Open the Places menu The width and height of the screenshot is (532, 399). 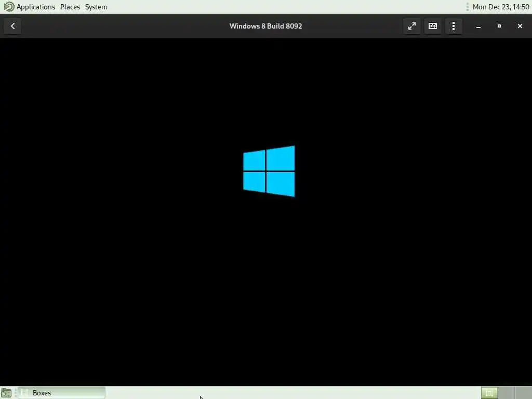point(70,7)
